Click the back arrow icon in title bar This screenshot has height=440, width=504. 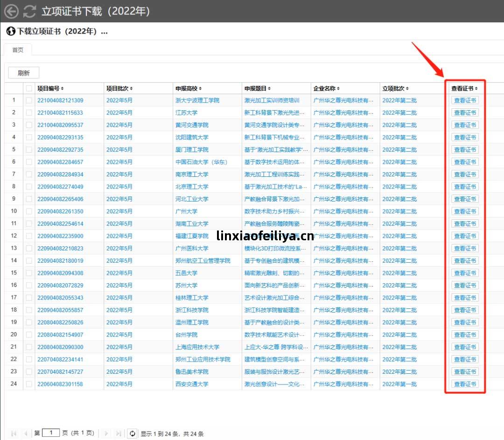tap(11, 11)
